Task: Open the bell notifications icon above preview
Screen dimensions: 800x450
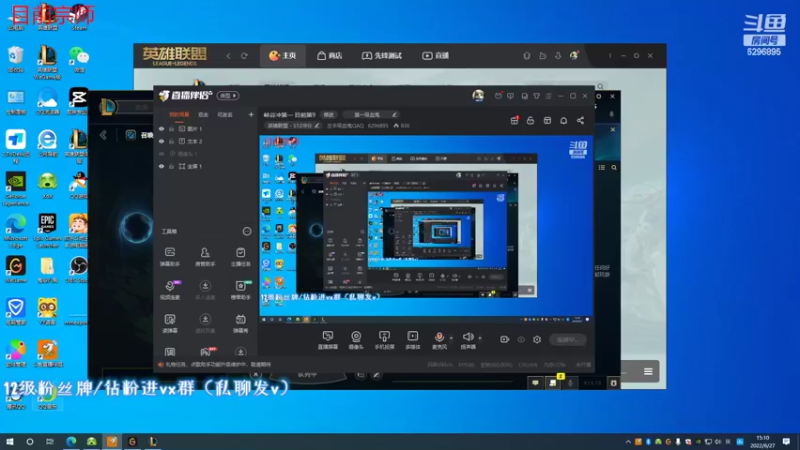Action: 564,120
